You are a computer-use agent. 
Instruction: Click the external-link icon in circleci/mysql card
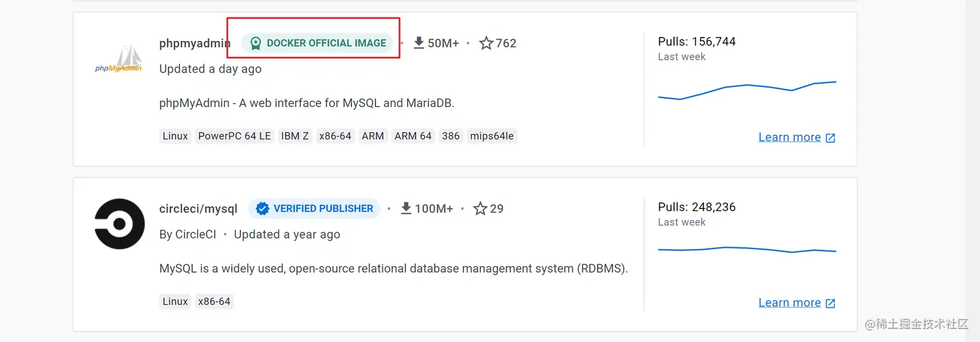(x=830, y=303)
